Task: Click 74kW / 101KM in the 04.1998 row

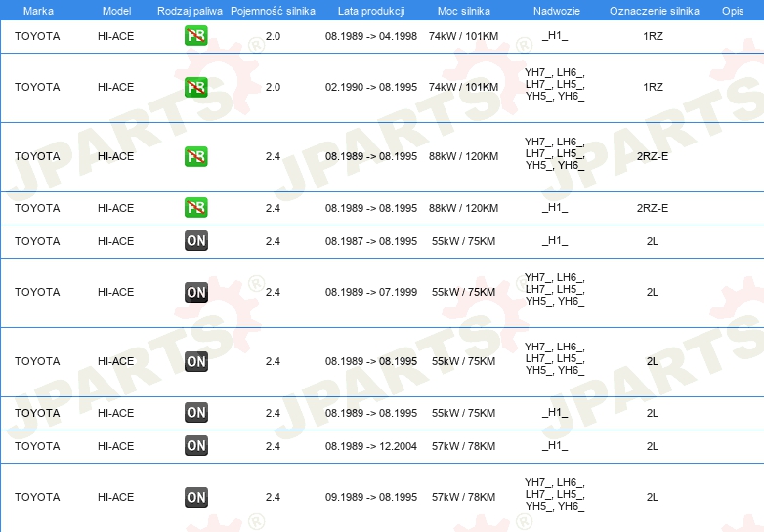Action: tap(463, 36)
